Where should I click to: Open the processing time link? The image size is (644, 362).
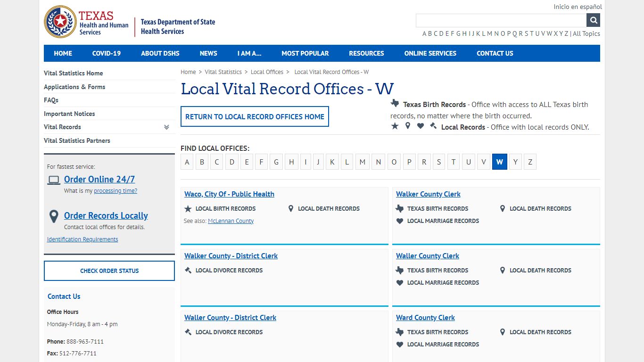[116, 191]
